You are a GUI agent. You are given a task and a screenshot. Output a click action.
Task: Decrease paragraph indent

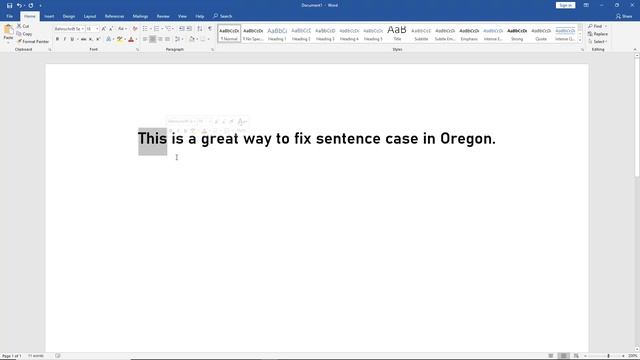pos(182,29)
